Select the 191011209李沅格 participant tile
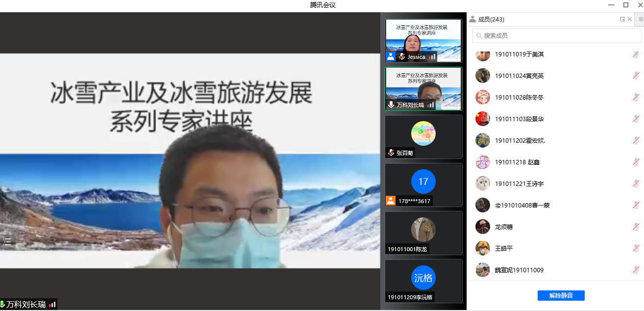 pyautogui.click(x=423, y=281)
